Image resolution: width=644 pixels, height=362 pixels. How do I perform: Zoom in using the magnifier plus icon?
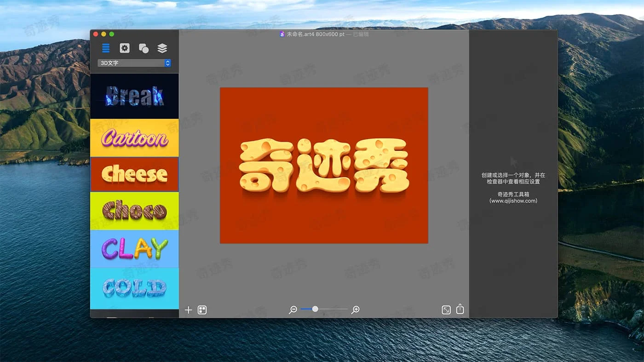[355, 310]
